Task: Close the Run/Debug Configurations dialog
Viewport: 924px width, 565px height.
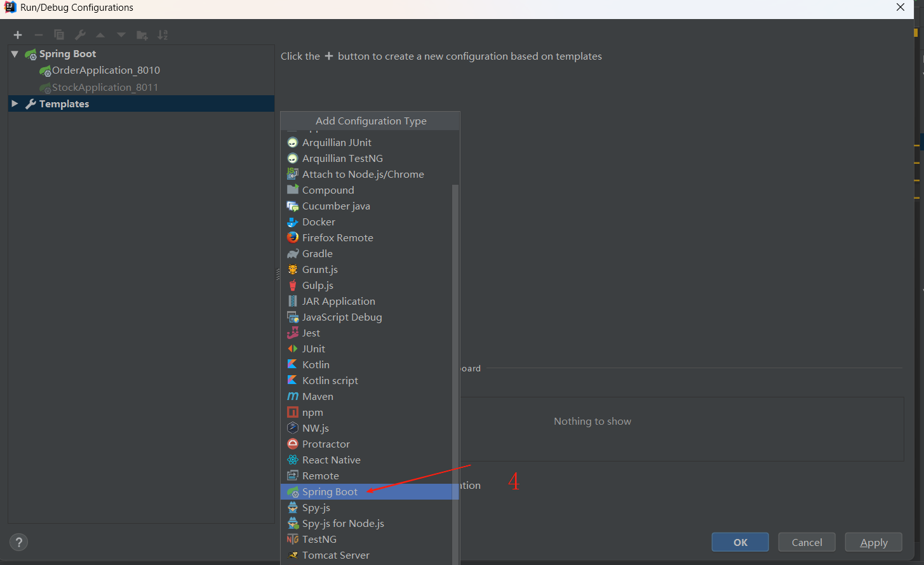Action: [901, 8]
